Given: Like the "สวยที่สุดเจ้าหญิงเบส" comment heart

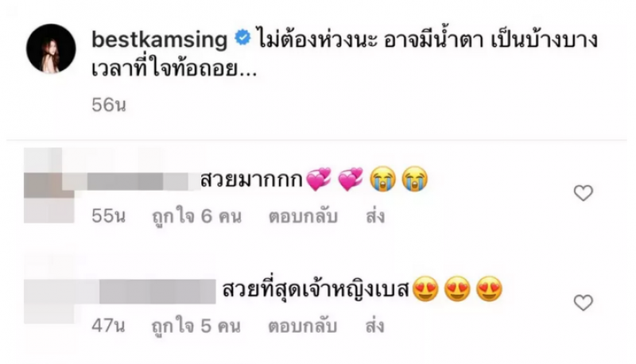Looking at the screenshot, I should pos(584,302).
